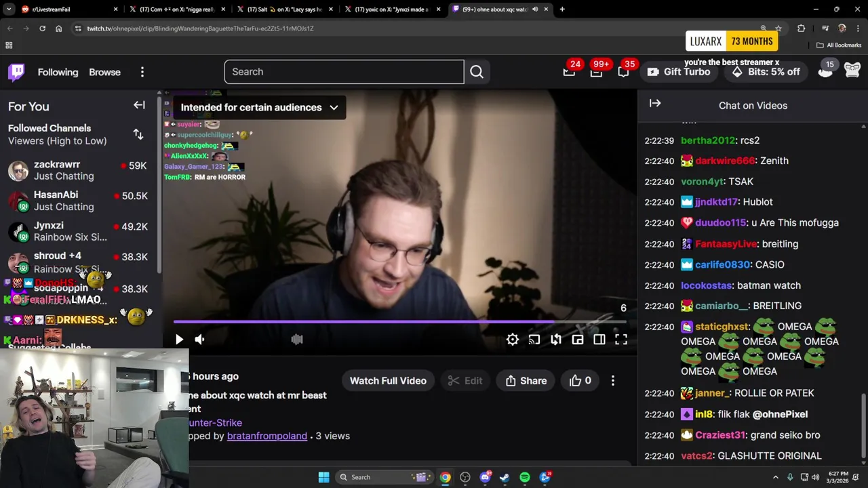The width and height of the screenshot is (868, 488).
Task: Open the clip's more options menu
Action: (x=613, y=381)
